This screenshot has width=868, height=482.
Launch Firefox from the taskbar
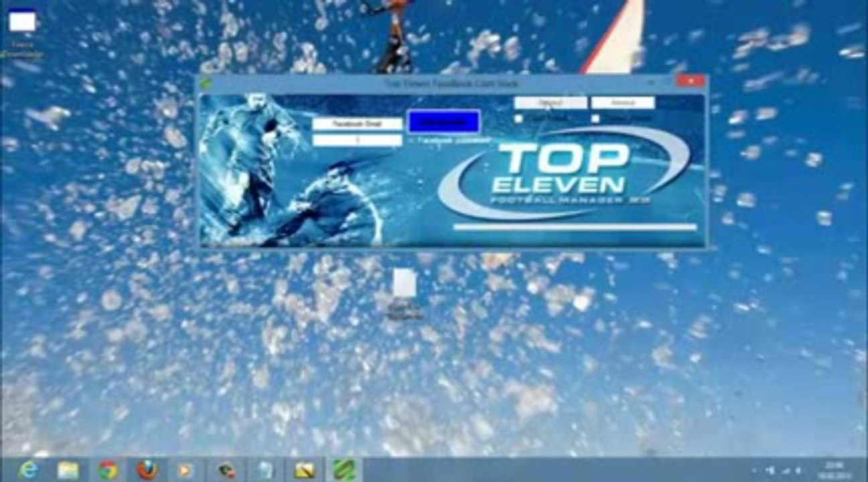click(147, 470)
